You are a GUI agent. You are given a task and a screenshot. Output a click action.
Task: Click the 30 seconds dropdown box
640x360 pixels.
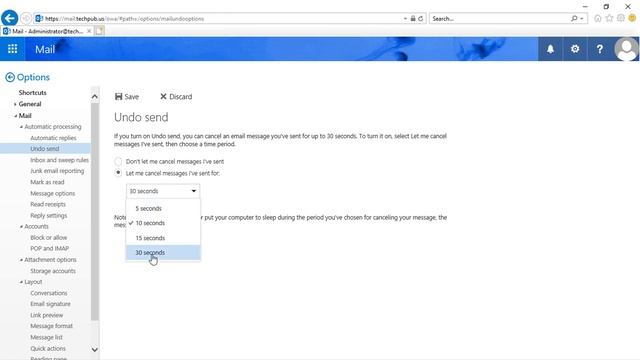163,191
